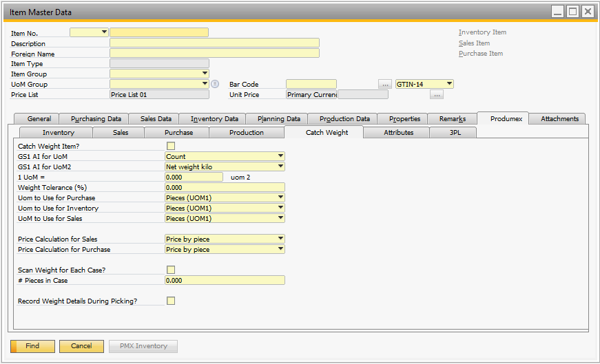600x364 pixels.
Task: Maximize the Item Master Data window
Action: tap(572, 12)
